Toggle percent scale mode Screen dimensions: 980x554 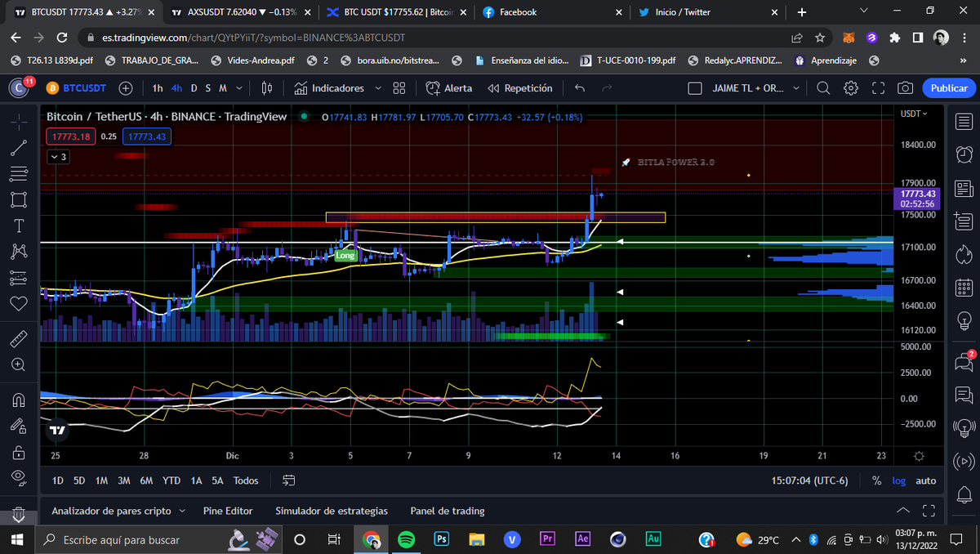tap(876, 480)
